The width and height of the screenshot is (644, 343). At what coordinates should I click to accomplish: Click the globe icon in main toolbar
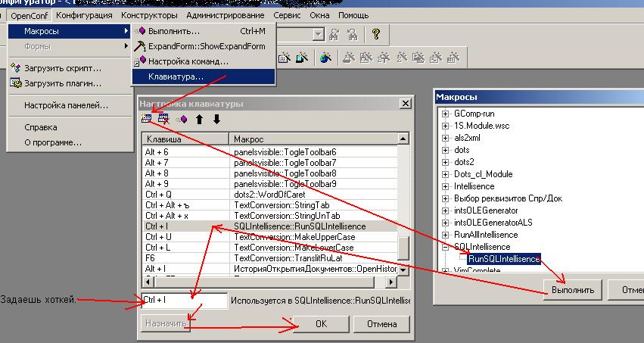tap(325, 57)
